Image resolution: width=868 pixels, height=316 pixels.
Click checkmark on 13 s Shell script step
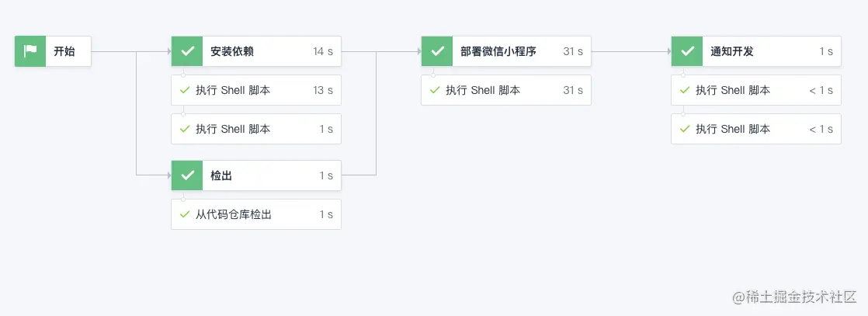(185, 90)
